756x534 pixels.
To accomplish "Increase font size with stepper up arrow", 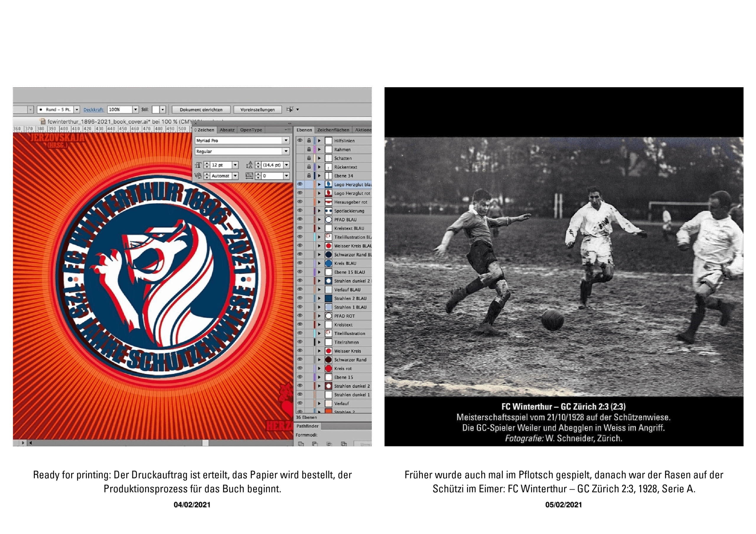I will click(207, 163).
